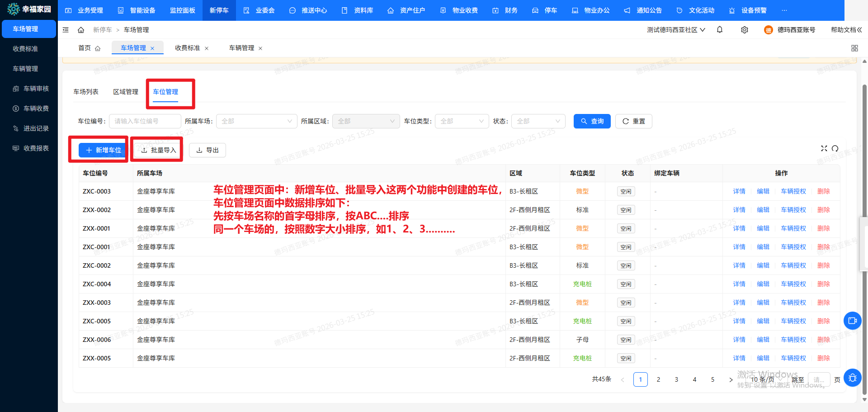Image resolution: width=868 pixels, height=412 pixels.
Task: Open the 所属车场 dropdown
Action: pos(256,121)
